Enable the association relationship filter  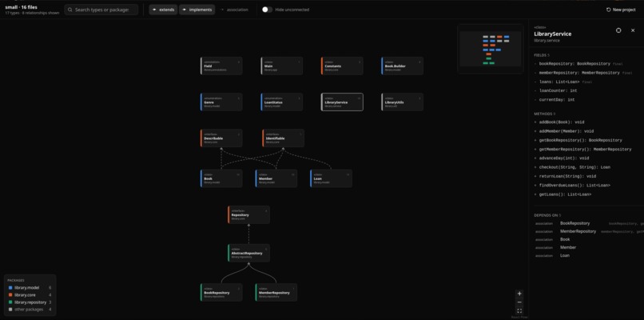coord(234,10)
